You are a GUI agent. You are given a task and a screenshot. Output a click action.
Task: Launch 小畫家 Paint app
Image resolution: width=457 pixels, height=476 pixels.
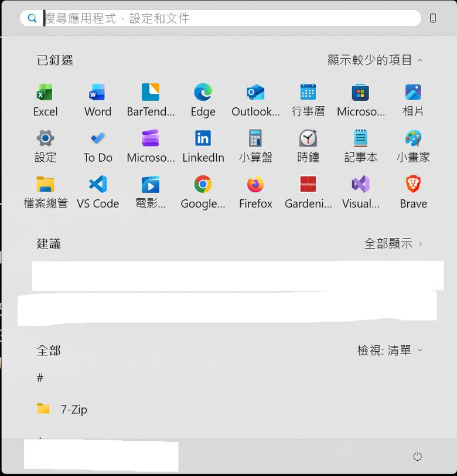tap(413, 146)
